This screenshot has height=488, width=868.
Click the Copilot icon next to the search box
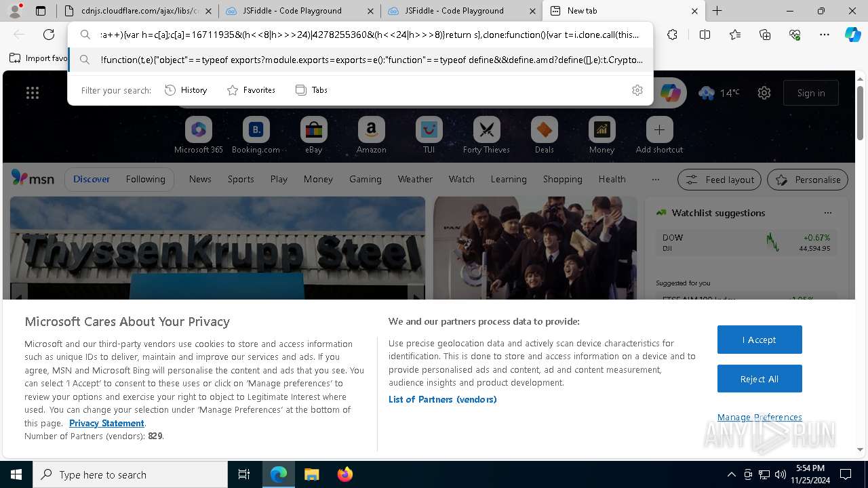(x=670, y=93)
